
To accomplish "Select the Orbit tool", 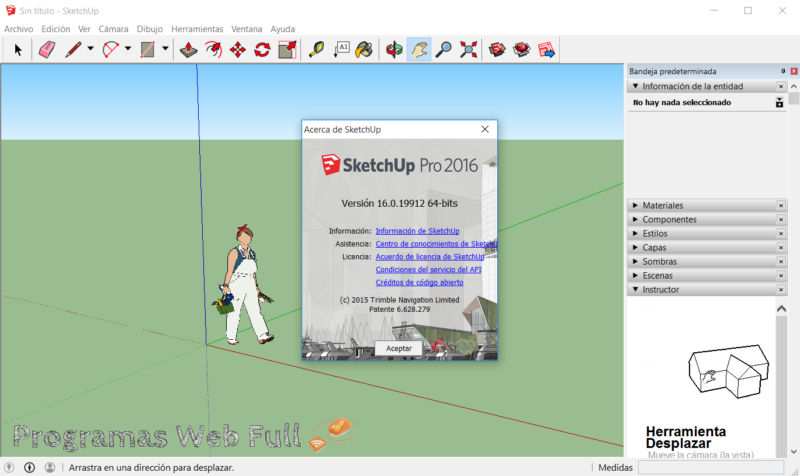I will (x=394, y=50).
